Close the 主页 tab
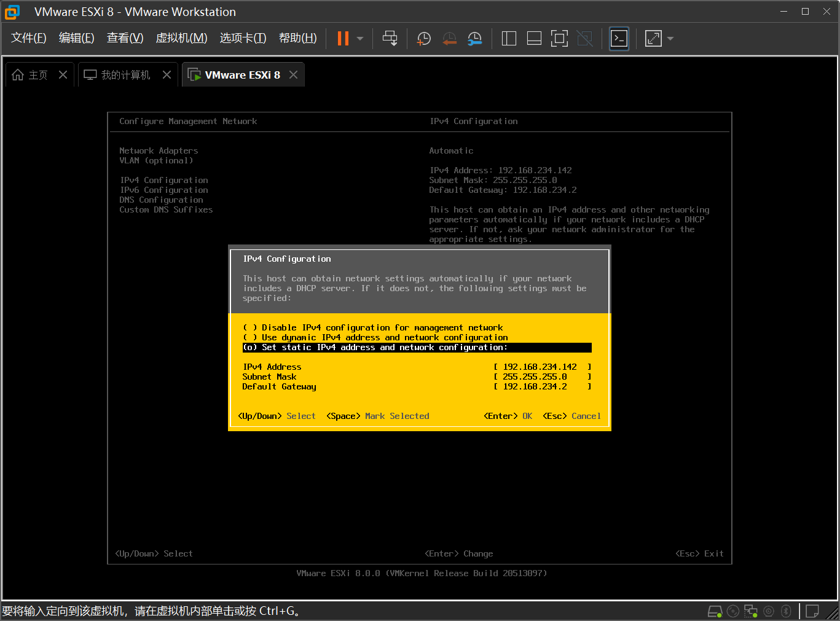The image size is (840, 621). 63,74
